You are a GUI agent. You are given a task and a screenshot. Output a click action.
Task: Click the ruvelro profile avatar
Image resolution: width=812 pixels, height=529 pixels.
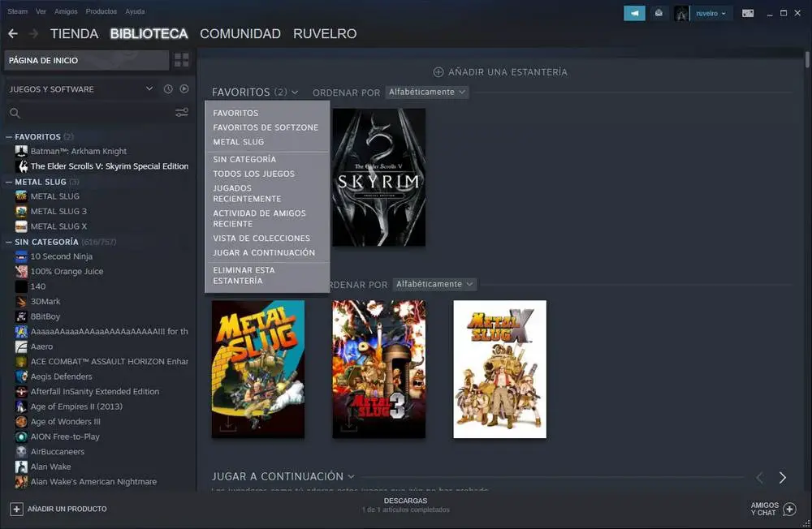pos(681,14)
